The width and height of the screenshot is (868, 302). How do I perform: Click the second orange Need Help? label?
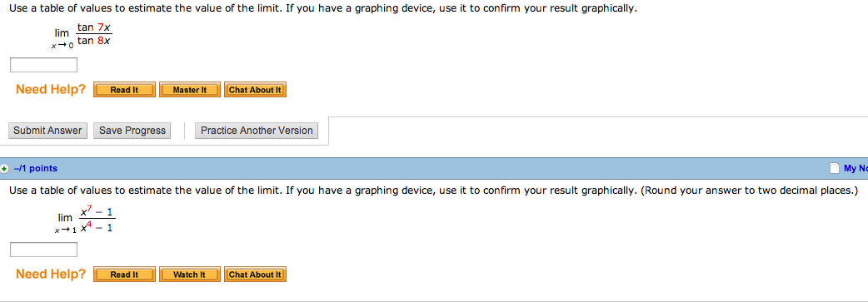[51, 274]
